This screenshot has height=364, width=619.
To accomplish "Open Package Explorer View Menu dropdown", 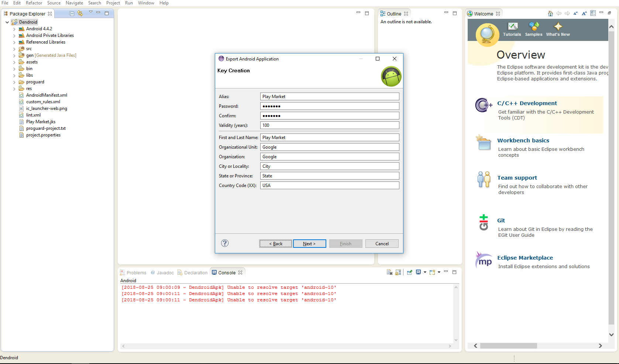I will point(90,12).
